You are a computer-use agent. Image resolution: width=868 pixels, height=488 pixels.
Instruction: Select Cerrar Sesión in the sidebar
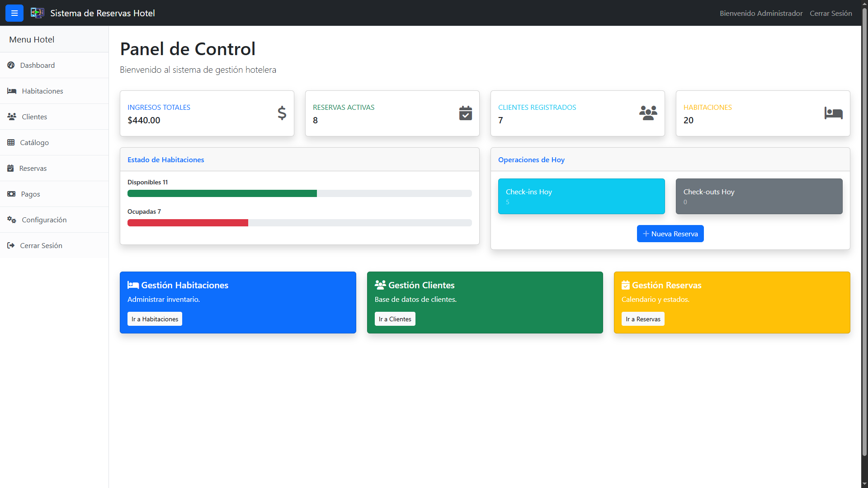[41, 245]
